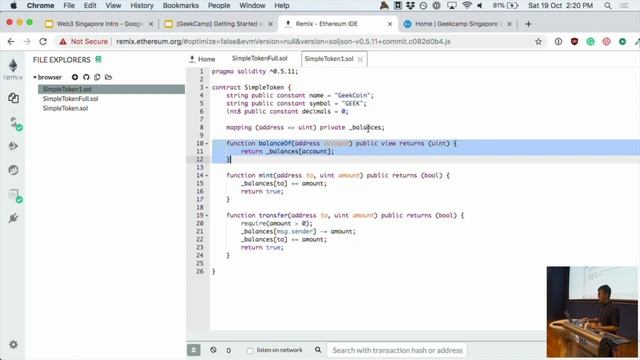The image size is (640, 360).
Task: Open the Remix logo home icon
Action: (x=13, y=69)
